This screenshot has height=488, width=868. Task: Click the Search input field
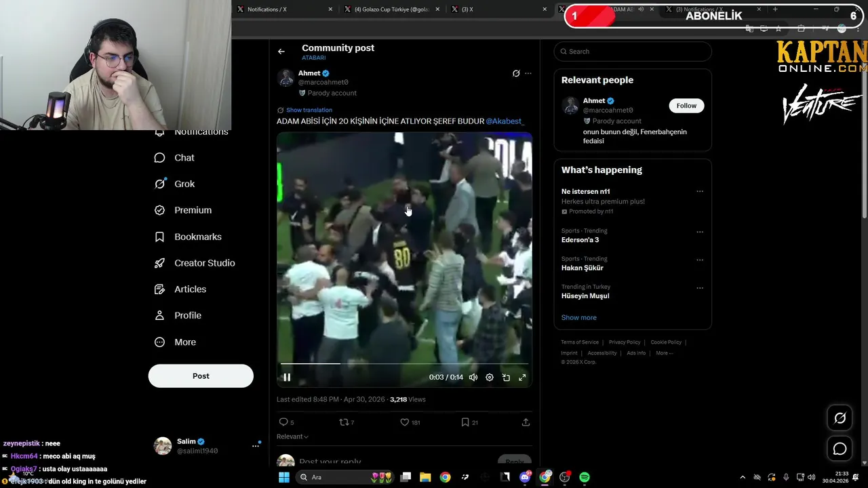pyautogui.click(x=633, y=52)
